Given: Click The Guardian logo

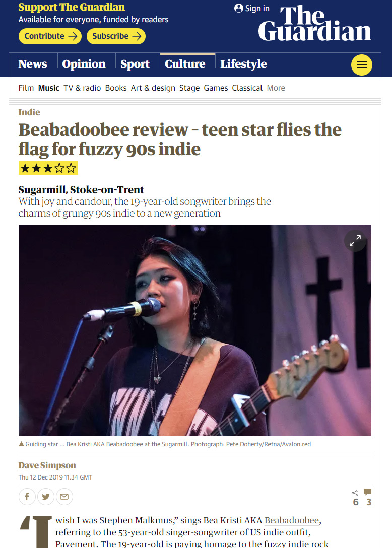Looking at the screenshot, I should point(315,23).
